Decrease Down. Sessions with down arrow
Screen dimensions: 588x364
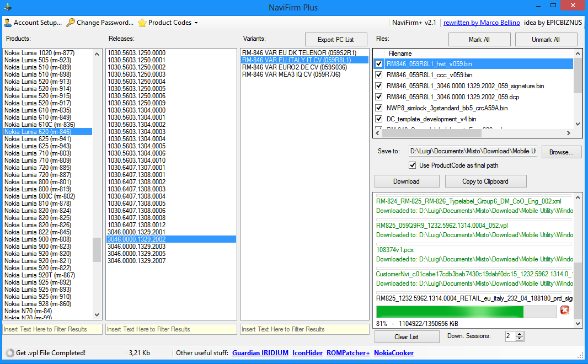pos(520,339)
